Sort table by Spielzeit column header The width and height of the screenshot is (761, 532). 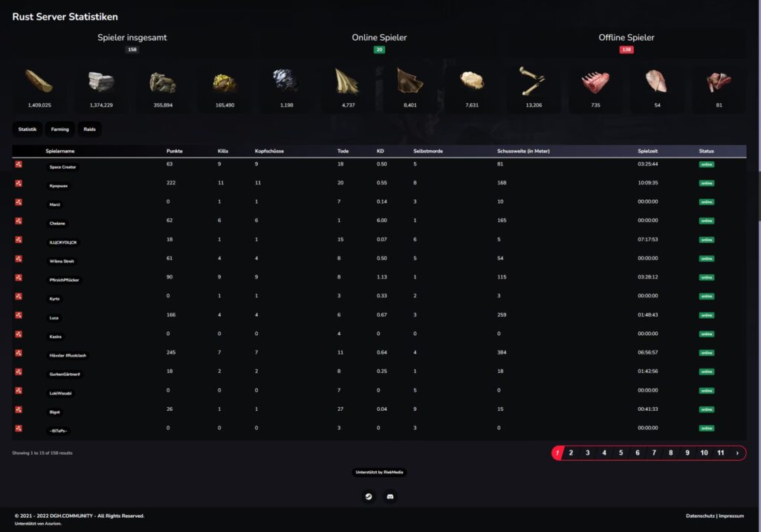pos(647,151)
